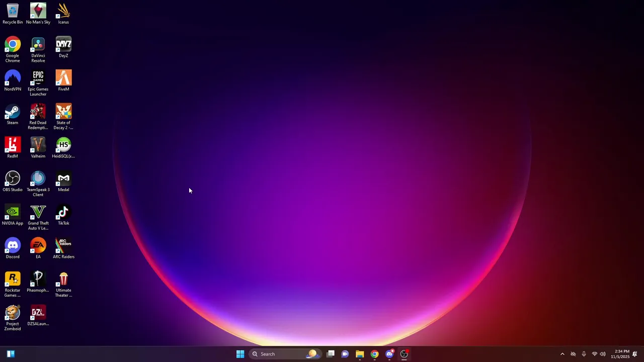Viewport: 644px width, 362px height.
Task: Select the Medal desktop shortcut
Action: point(63,181)
